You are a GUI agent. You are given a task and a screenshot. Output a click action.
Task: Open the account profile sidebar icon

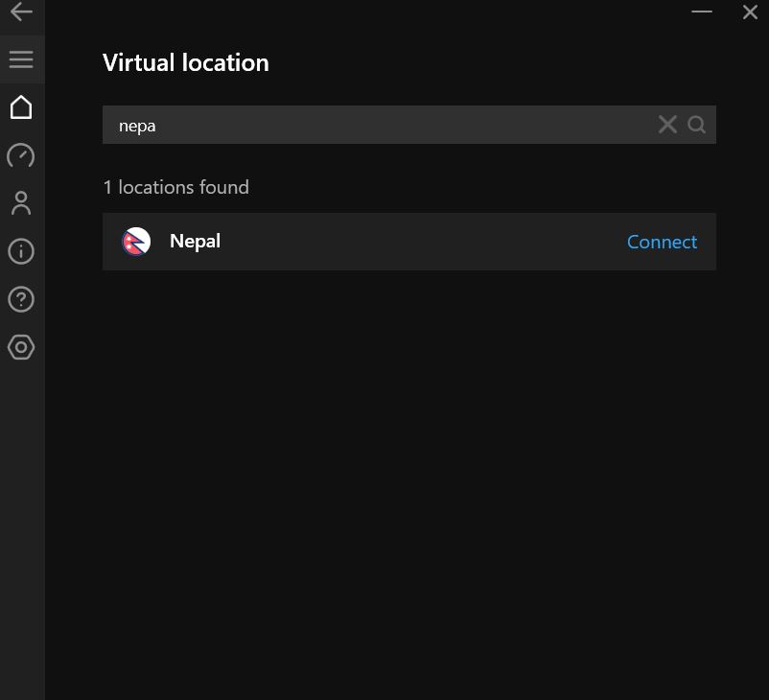click(x=21, y=203)
